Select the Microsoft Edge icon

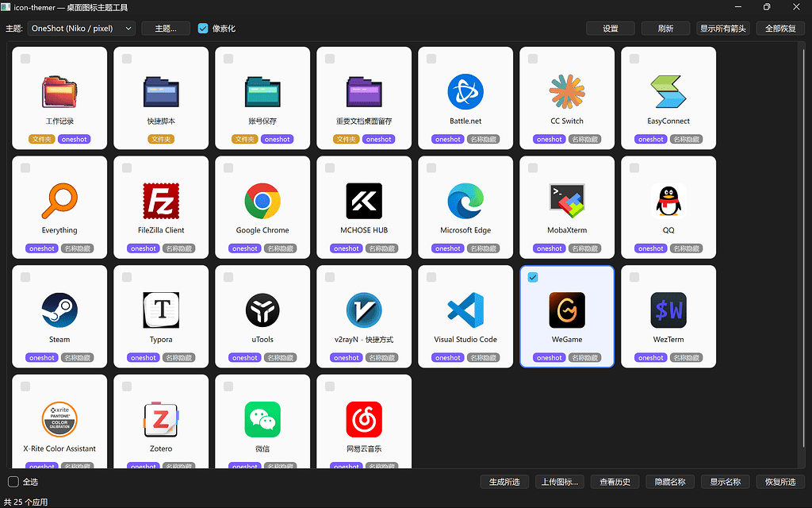coord(465,201)
